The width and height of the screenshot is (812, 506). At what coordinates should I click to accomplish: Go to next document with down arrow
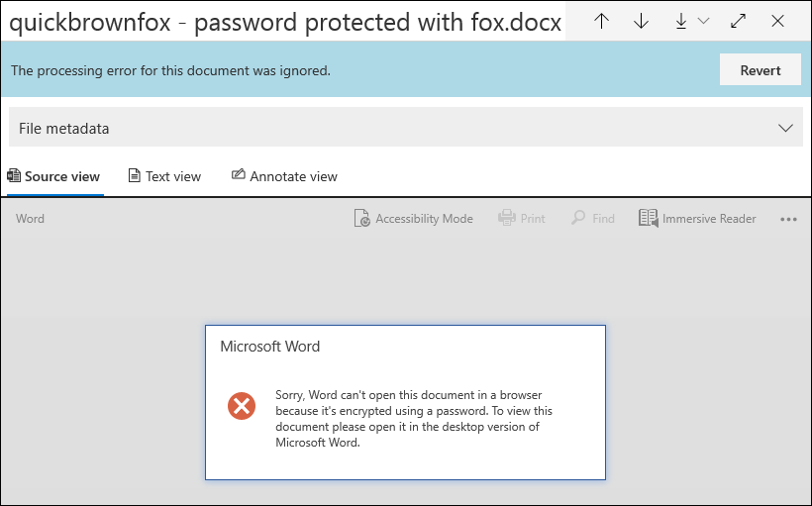(x=641, y=21)
